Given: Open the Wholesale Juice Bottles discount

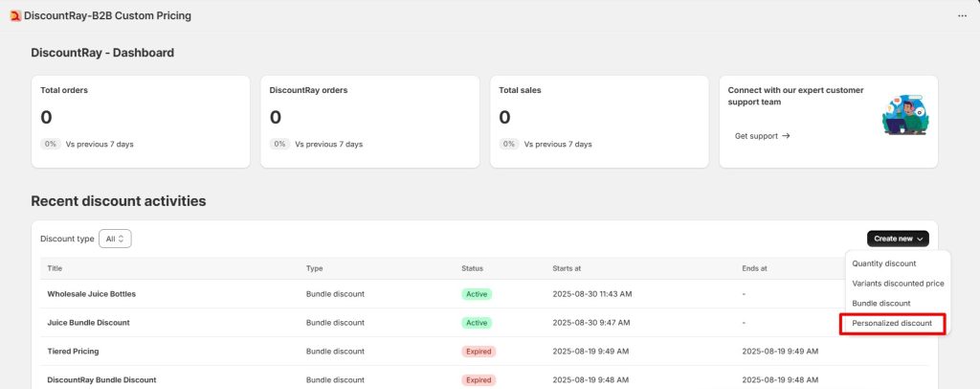Looking at the screenshot, I should [x=91, y=293].
